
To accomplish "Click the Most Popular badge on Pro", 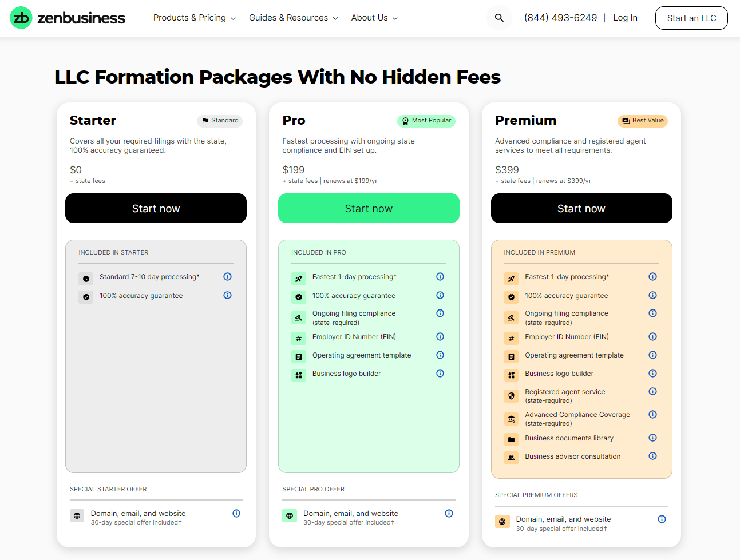I will (426, 121).
